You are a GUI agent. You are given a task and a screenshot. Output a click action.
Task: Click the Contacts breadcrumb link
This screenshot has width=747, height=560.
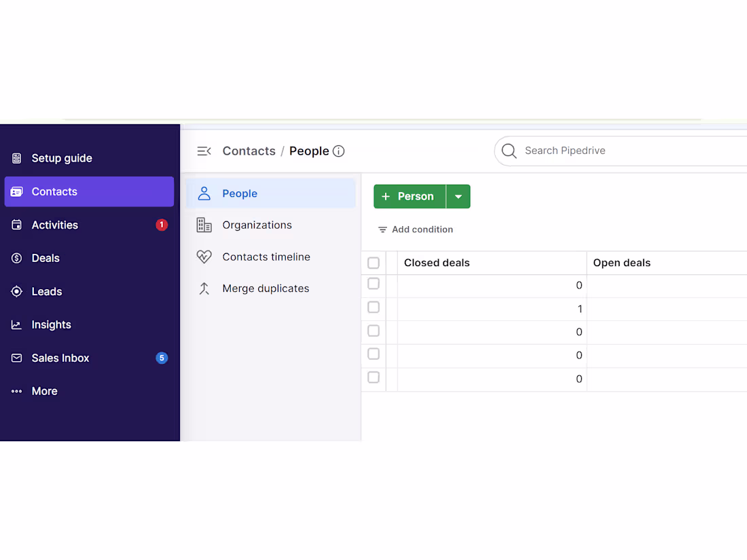pyautogui.click(x=249, y=151)
